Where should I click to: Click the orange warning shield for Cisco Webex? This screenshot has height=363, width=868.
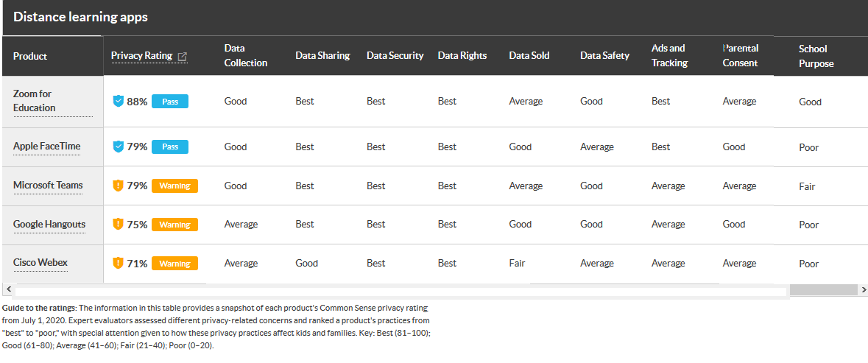click(118, 264)
